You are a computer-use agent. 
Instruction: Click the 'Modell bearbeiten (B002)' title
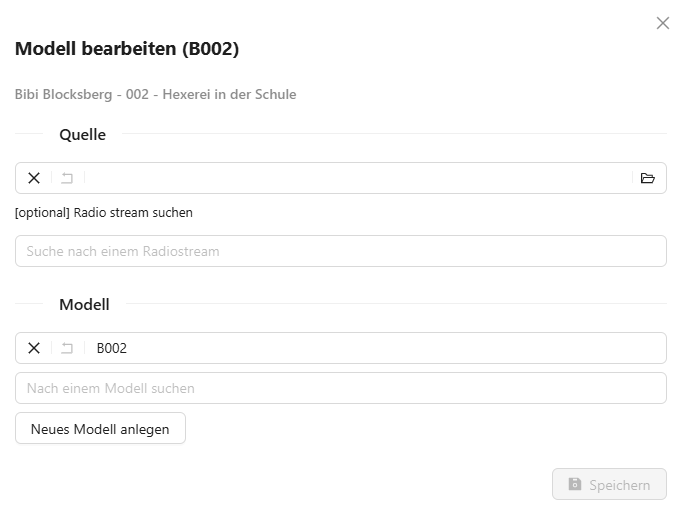click(127, 48)
